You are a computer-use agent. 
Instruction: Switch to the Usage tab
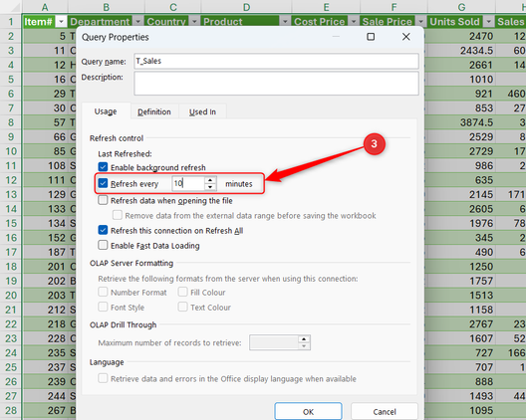(x=106, y=111)
